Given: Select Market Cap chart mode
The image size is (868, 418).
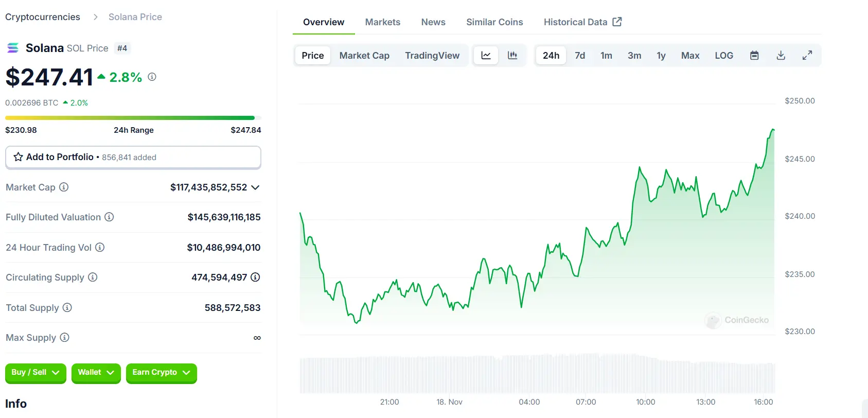Looking at the screenshot, I should 364,55.
